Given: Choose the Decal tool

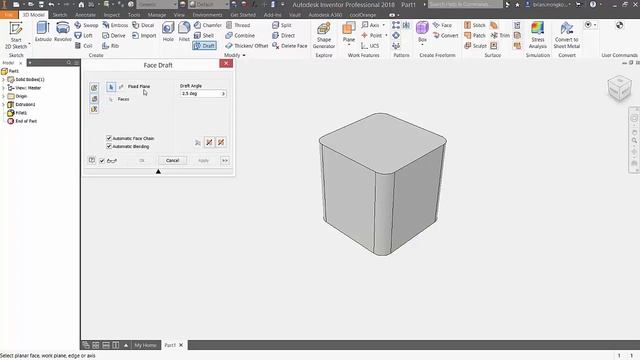Looking at the screenshot, I should [x=143, y=25].
